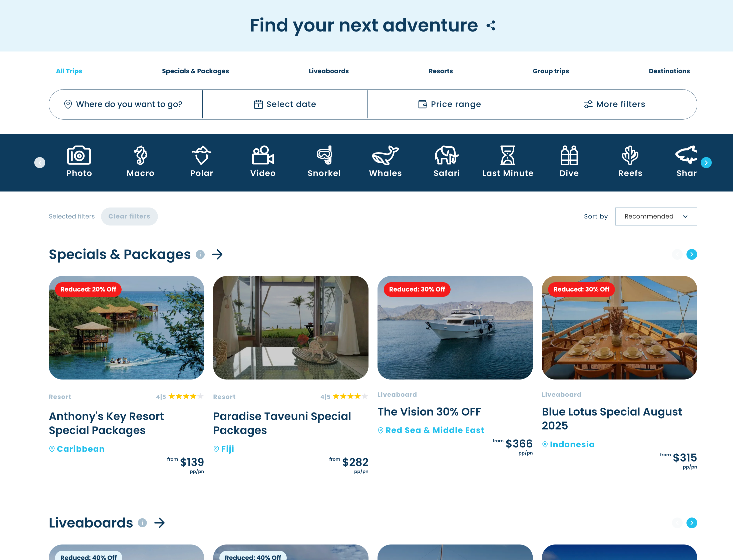Click the Snorkel category icon

324,155
